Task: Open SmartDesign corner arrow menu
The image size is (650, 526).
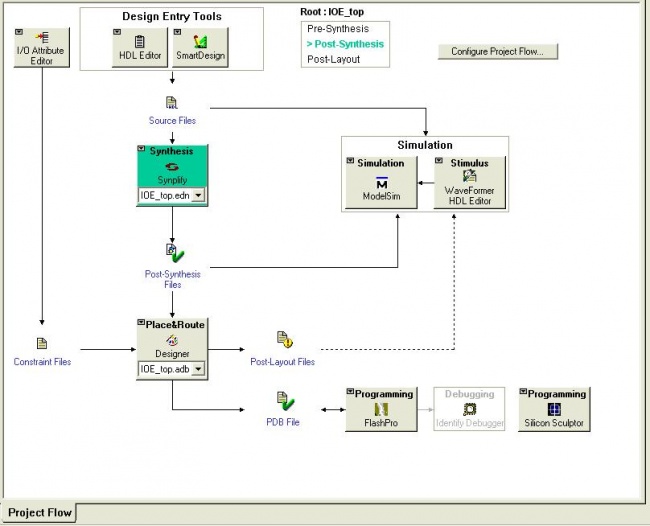Action: pyautogui.click(x=177, y=32)
